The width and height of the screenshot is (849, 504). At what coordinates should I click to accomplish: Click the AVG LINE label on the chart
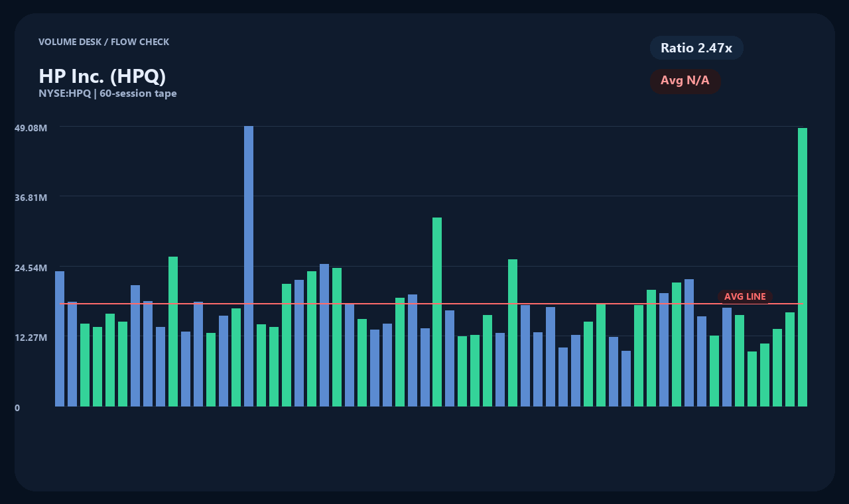click(x=745, y=296)
